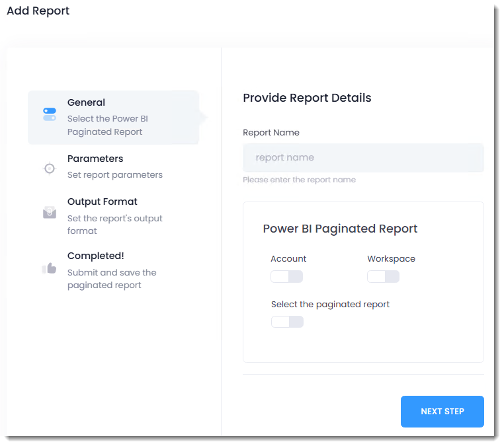Click 'Set report parameters' description text
Viewport: 504px width, 446px height.
[115, 175]
